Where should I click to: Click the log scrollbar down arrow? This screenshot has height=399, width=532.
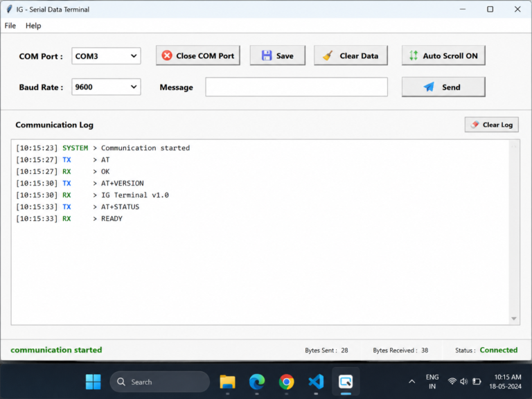(514, 319)
